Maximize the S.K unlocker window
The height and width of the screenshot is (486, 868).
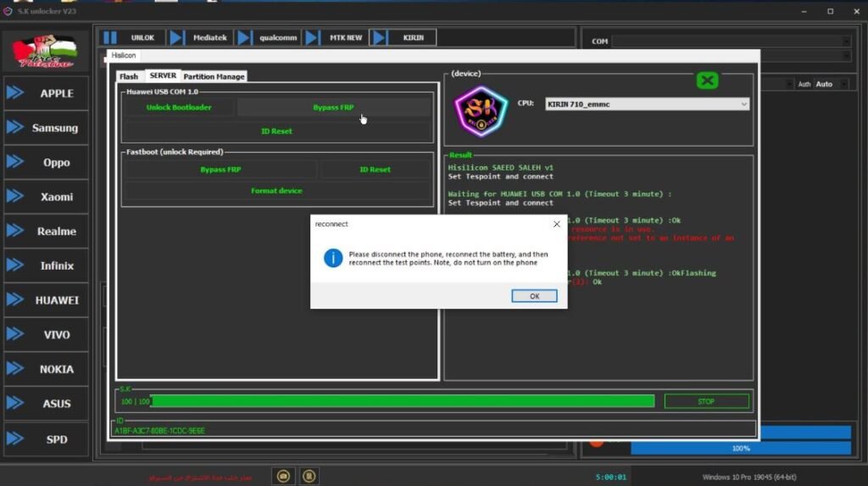(x=831, y=11)
